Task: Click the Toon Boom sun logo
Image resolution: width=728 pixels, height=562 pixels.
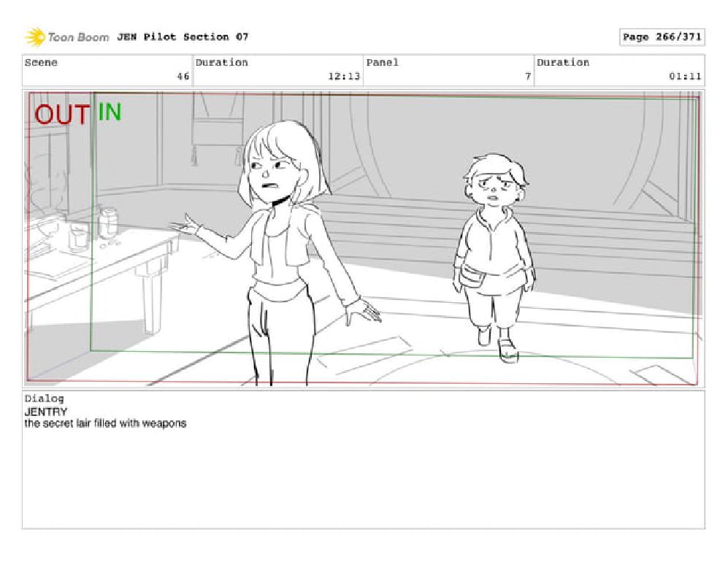Action: pyautogui.click(x=35, y=37)
